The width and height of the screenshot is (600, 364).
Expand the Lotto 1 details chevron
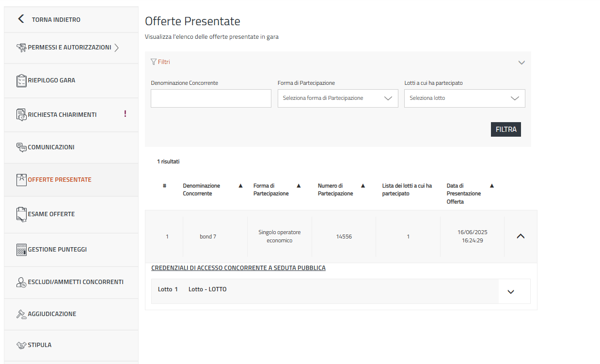(x=510, y=292)
